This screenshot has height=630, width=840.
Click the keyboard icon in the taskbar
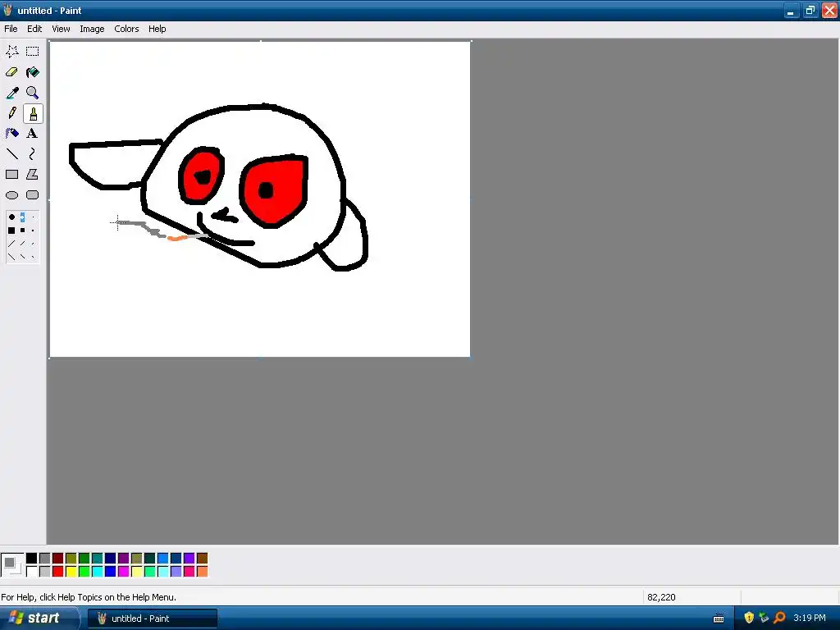click(719, 619)
